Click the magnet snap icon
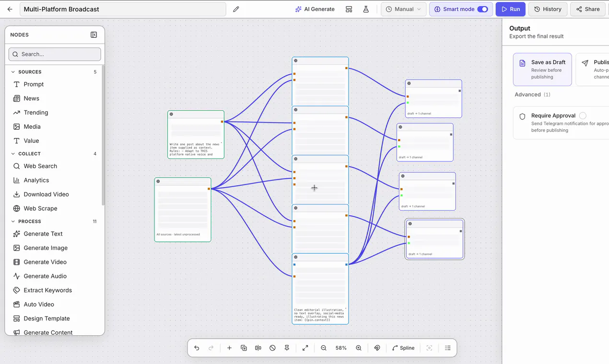Viewport: 609px width, 364px height. 377,348
